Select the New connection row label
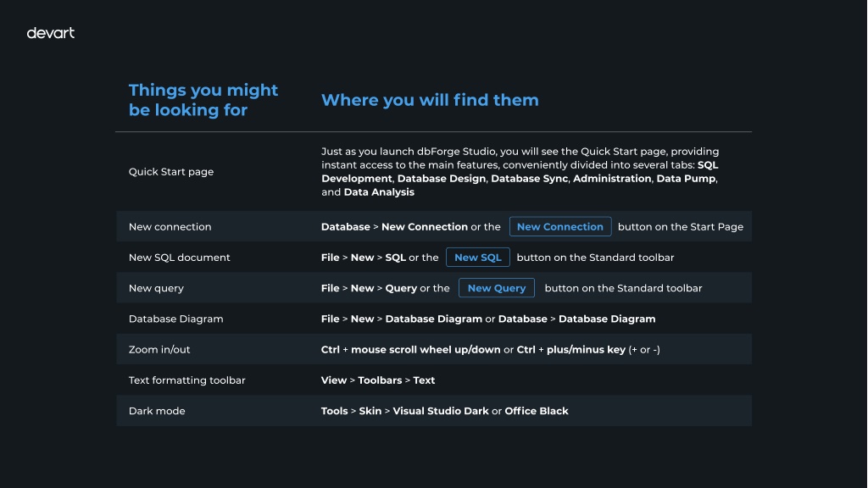This screenshot has width=868, height=488. coord(170,226)
